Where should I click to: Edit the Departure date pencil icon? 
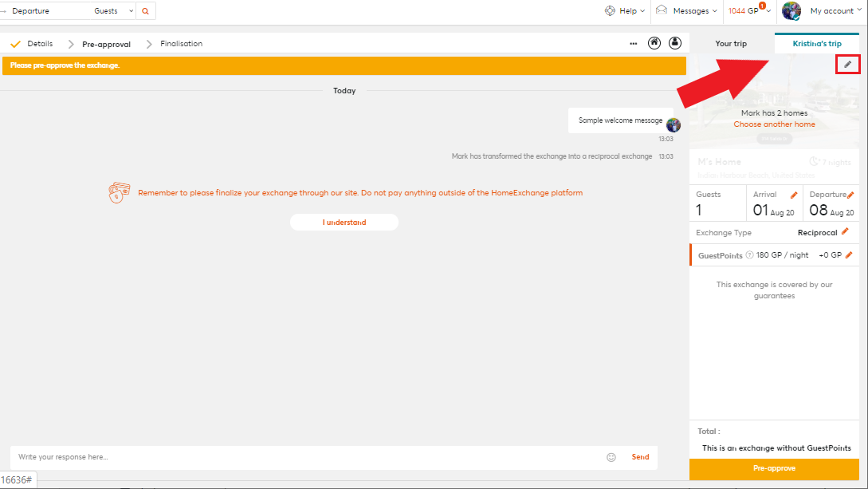[x=850, y=195]
